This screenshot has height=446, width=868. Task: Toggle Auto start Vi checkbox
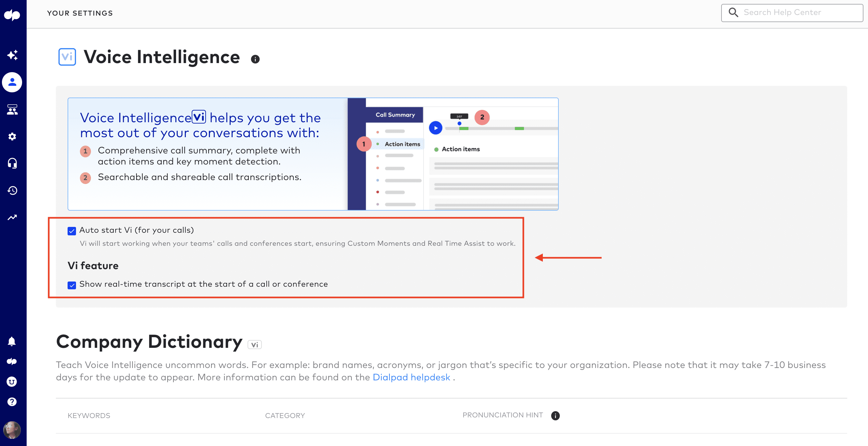click(72, 231)
